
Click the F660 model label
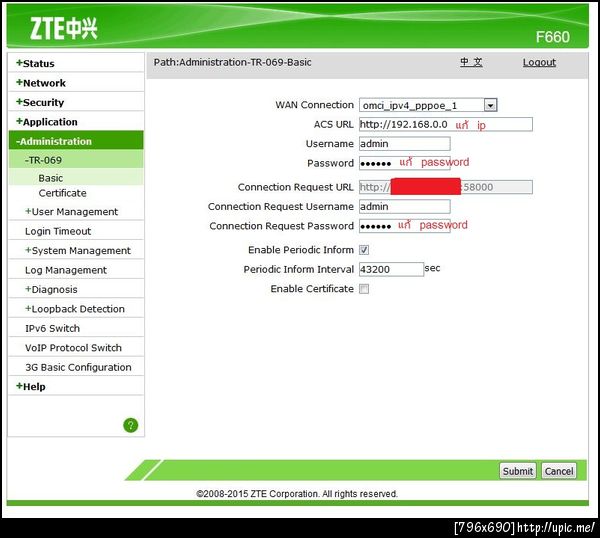click(552, 37)
